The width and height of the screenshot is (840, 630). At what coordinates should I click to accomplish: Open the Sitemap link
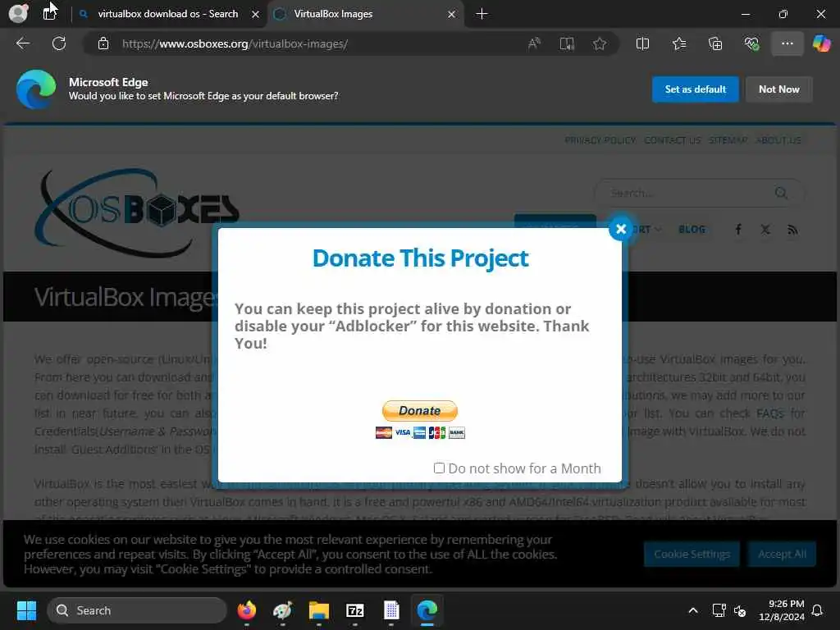click(x=728, y=140)
